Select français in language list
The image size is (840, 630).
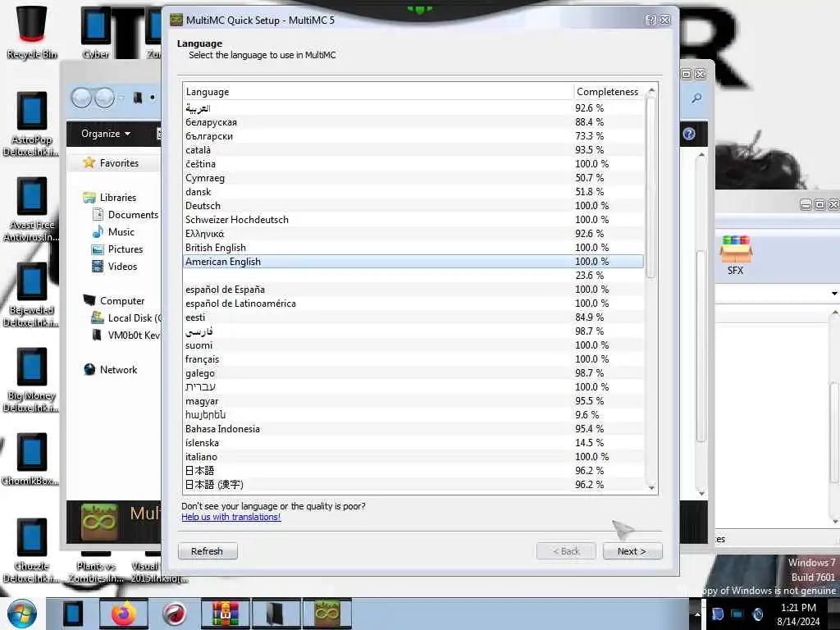(x=413, y=359)
